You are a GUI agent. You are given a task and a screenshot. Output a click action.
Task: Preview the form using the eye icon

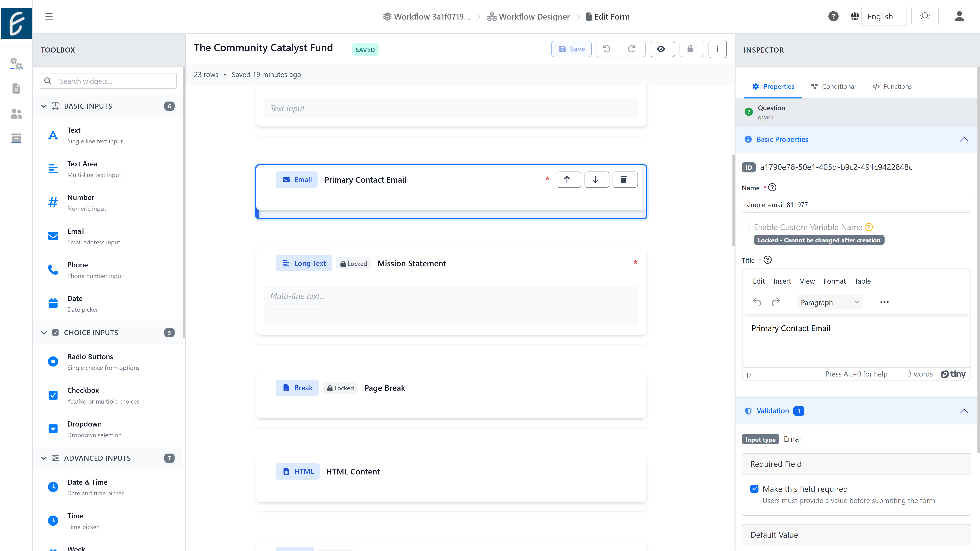coord(662,49)
